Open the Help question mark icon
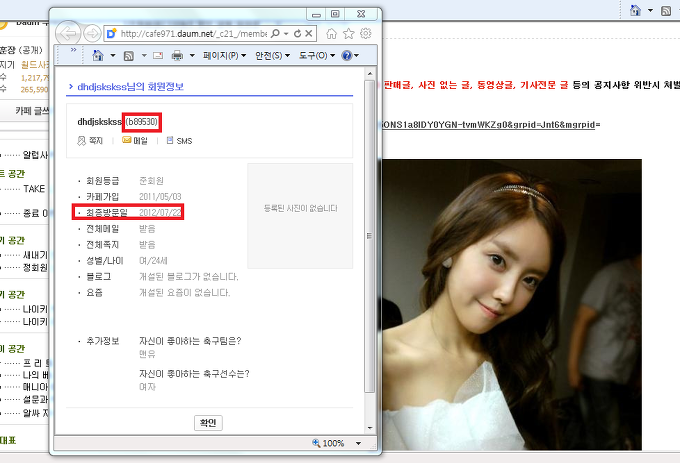 point(346,55)
